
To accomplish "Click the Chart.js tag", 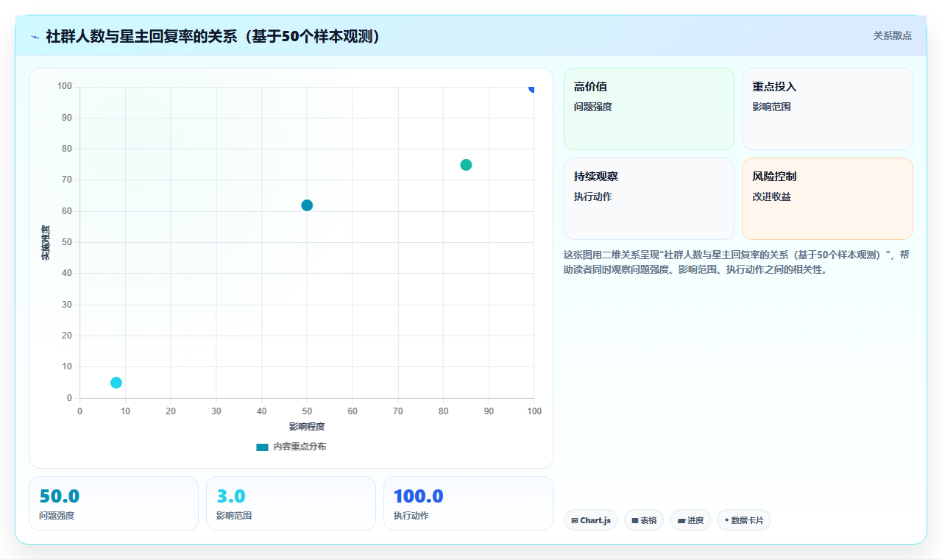I will 591,520.
